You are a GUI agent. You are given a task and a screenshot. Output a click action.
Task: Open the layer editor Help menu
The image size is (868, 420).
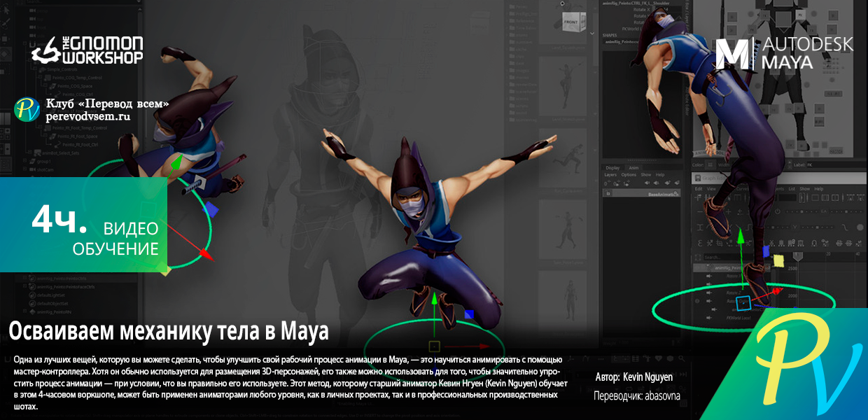[660, 175]
